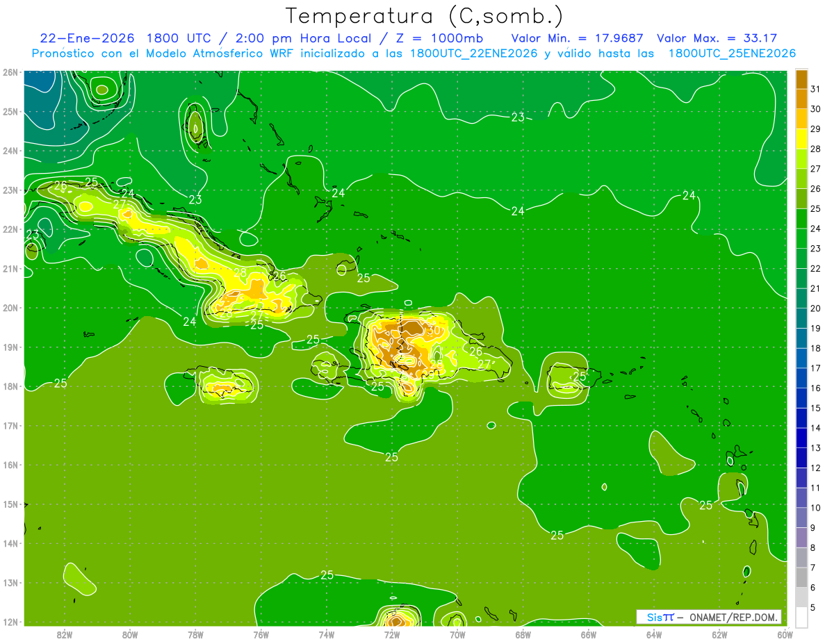Click the 70W longitude axis label
The height and width of the screenshot is (644, 834).
pos(457,635)
